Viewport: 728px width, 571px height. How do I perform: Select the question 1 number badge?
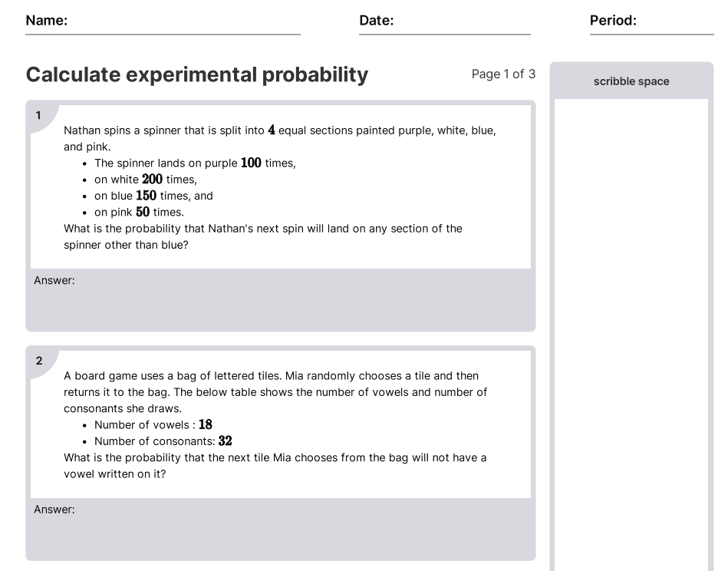click(x=39, y=116)
